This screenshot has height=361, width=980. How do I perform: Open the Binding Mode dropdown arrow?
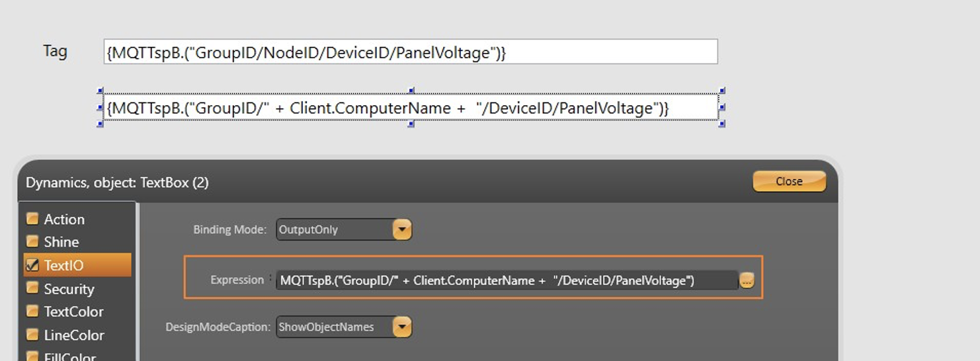(x=402, y=229)
